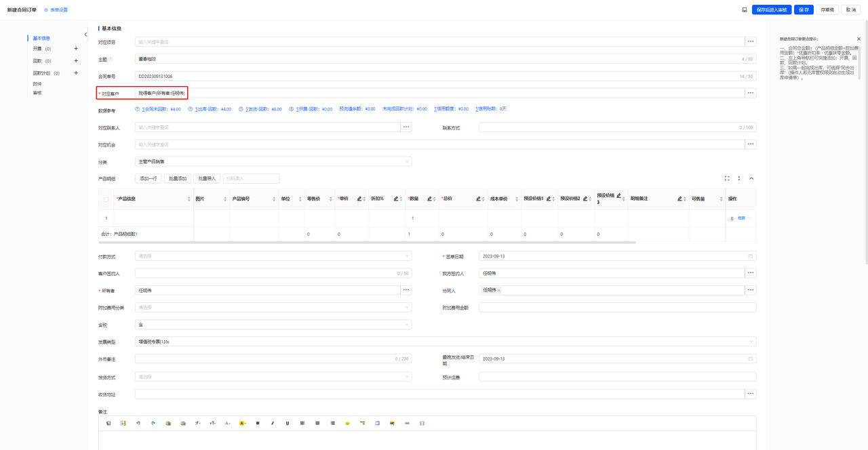Click the edit pencil in 明细备注 column header
The width and height of the screenshot is (868, 450).
tap(679, 199)
